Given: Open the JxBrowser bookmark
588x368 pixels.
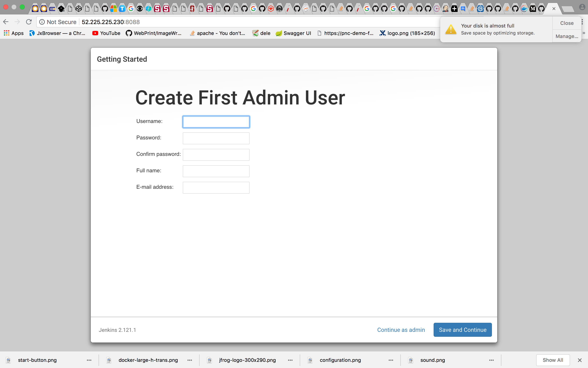Looking at the screenshot, I should coord(57,33).
